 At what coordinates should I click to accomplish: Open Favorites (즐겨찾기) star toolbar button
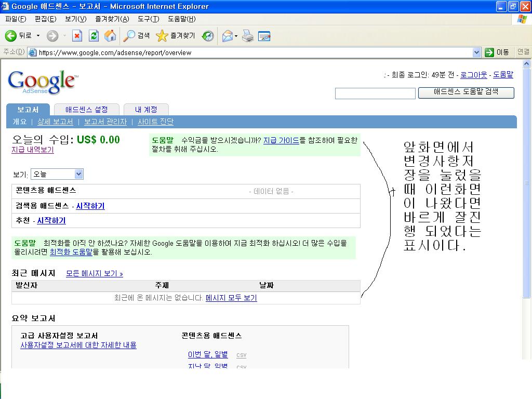click(x=176, y=36)
